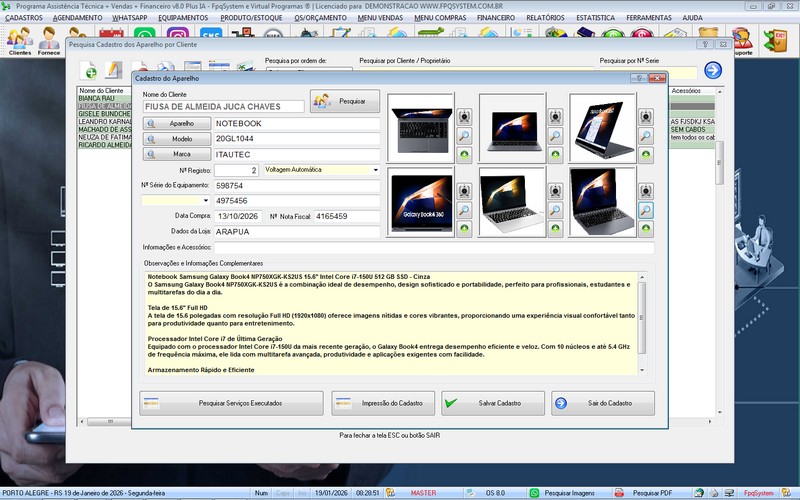Click magnifier icon beside Galaxy Book4 360 thumbnail
The image size is (800, 500).
tap(464, 210)
